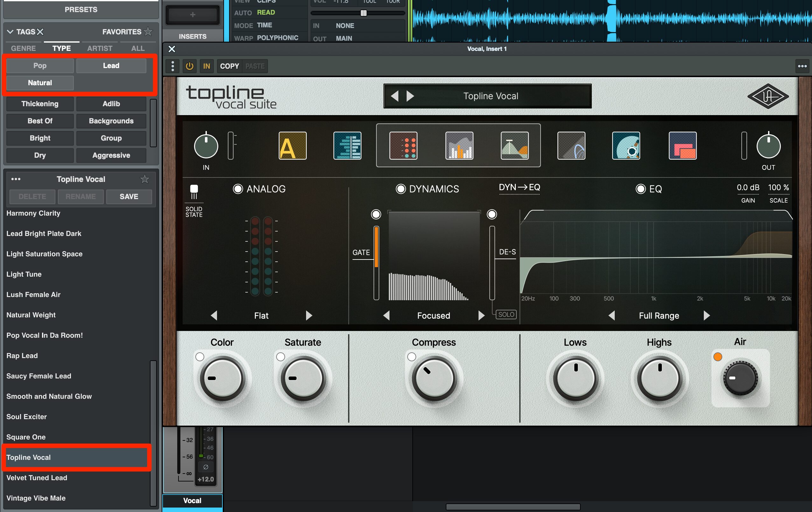Click the DE-S vertical threshold slider
This screenshot has width=812, height=512.
[492, 263]
